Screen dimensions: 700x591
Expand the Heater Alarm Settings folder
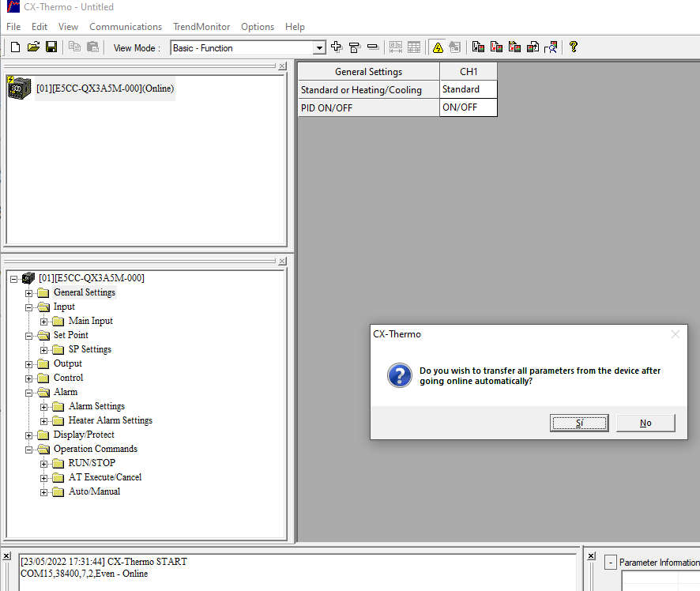click(x=43, y=421)
